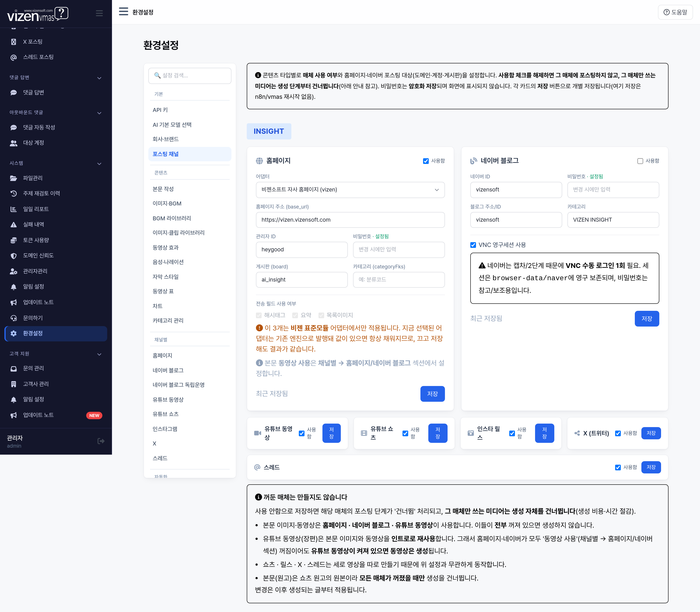Image resolution: width=700 pixels, height=612 pixels.
Task: Toggle the disabled 해시태그 checkbox
Action: (259, 315)
